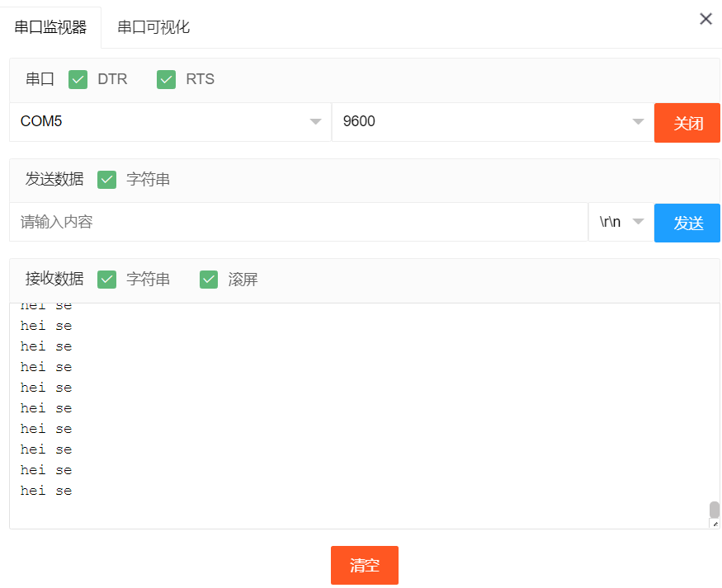Click the orange 关闭 button

point(687,123)
